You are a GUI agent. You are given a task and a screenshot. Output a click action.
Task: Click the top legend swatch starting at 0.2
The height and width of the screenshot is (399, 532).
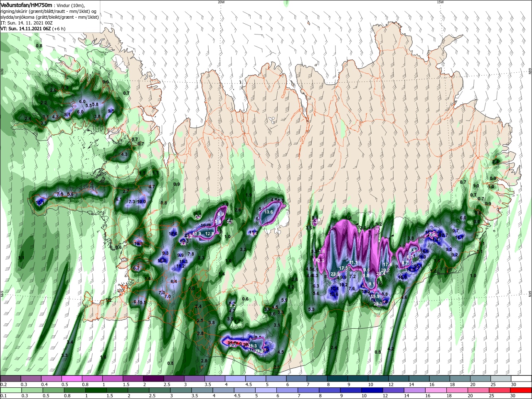click(x=10, y=379)
